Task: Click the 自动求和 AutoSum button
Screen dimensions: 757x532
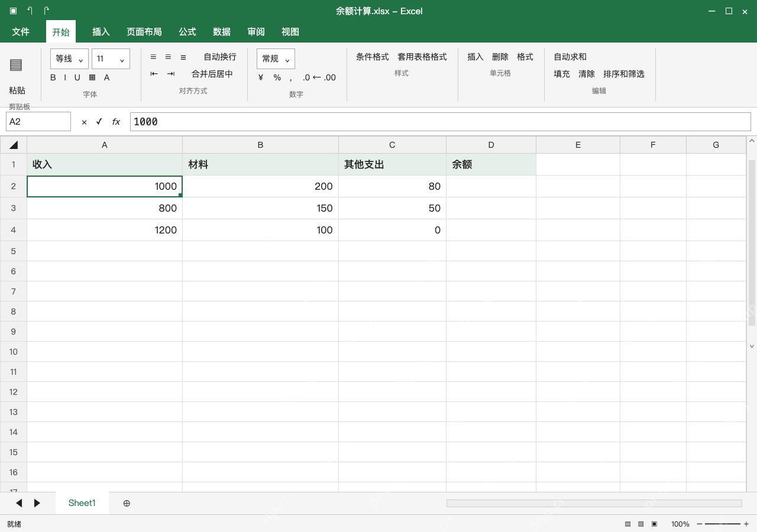Action: pos(570,57)
